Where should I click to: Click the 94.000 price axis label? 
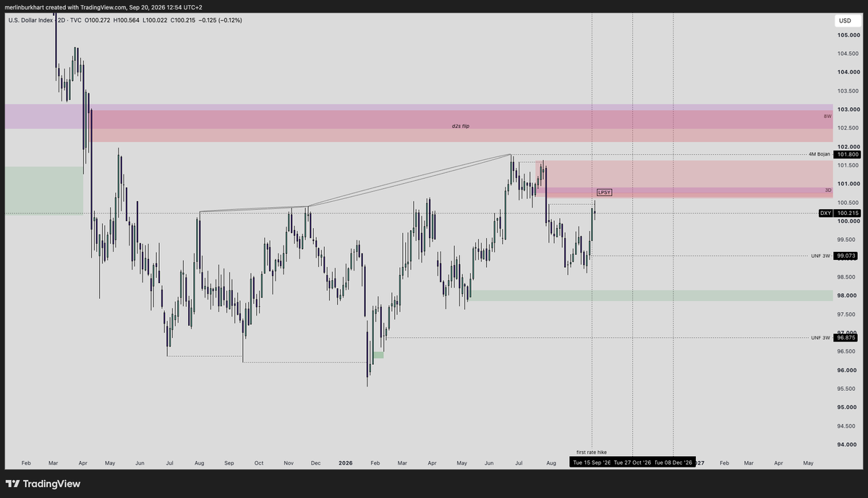pyautogui.click(x=848, y=444)
